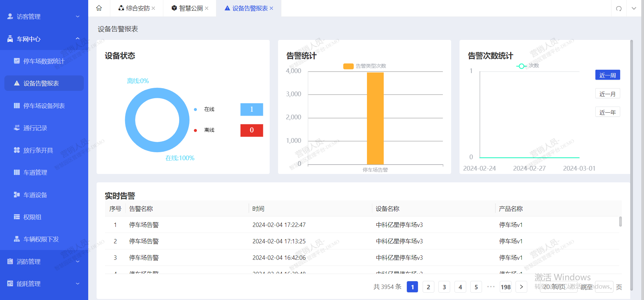Image resolution: width=644 pixels, height=300 pixels.
Task: Close the 综合安防 tab
Action: pos(153,8)
